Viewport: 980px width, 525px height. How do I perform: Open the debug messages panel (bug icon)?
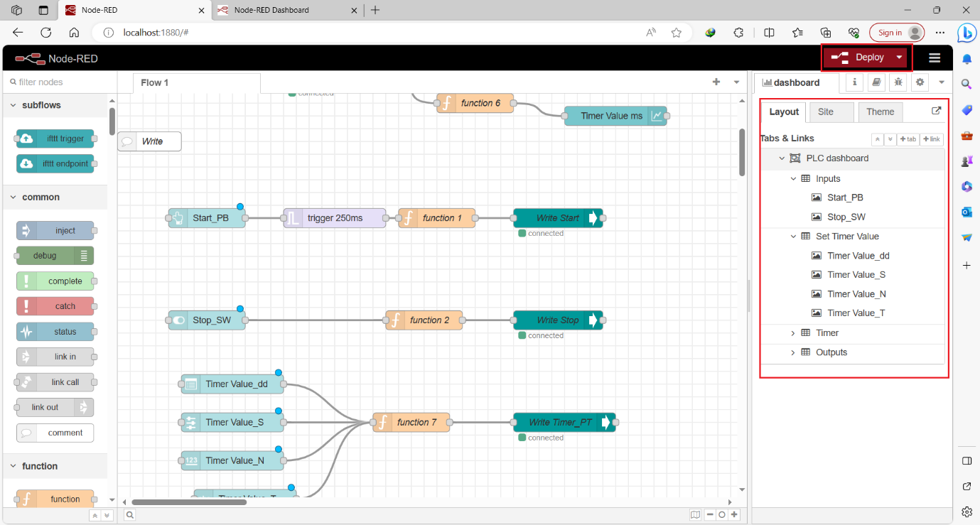[x=898, y=82]
